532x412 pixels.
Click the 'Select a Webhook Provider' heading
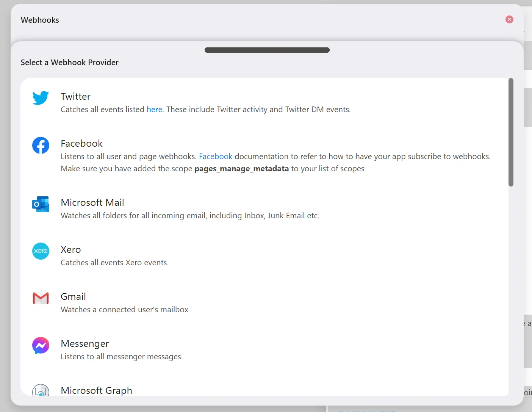70,63
